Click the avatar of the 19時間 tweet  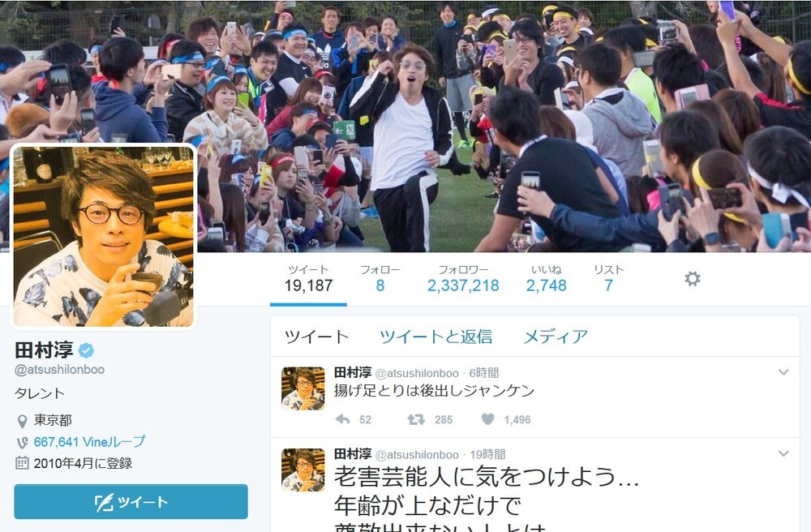tap(303, 470)
